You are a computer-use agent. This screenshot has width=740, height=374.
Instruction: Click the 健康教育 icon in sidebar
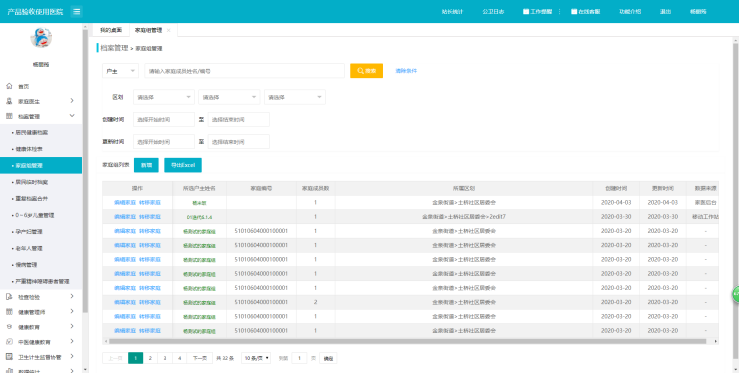9,327
